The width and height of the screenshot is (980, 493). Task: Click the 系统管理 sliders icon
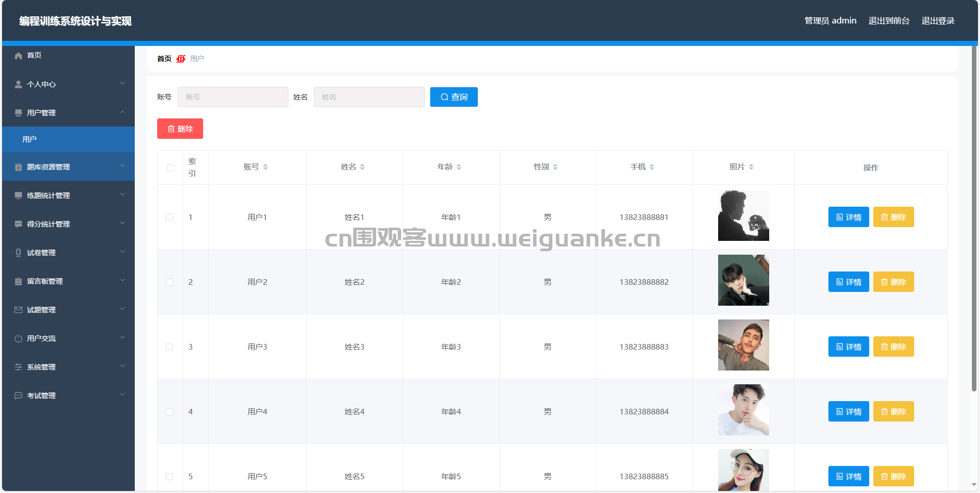(x=18, y=367)
